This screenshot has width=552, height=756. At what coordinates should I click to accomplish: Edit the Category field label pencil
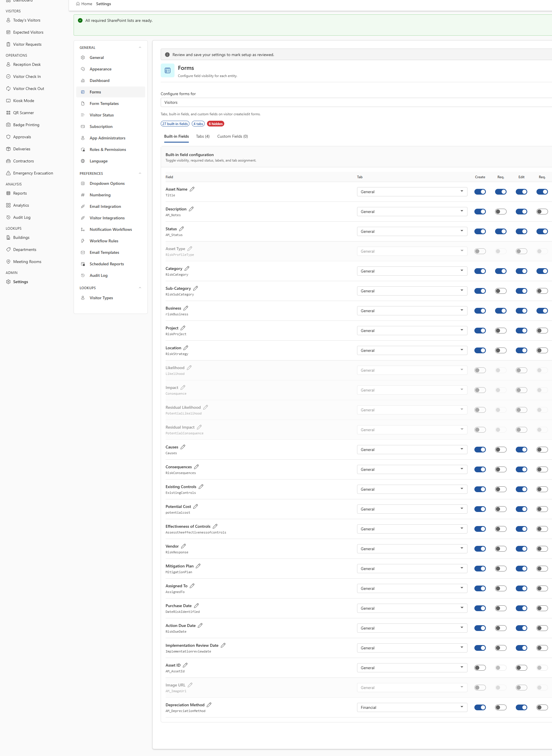187,268
